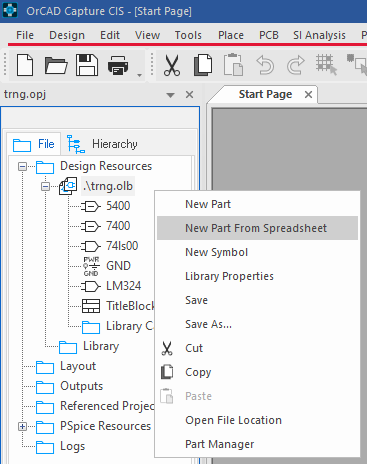This screenshot has width=367, height=464.
Task: Open the PCB menu
Action: click(269, 35)
